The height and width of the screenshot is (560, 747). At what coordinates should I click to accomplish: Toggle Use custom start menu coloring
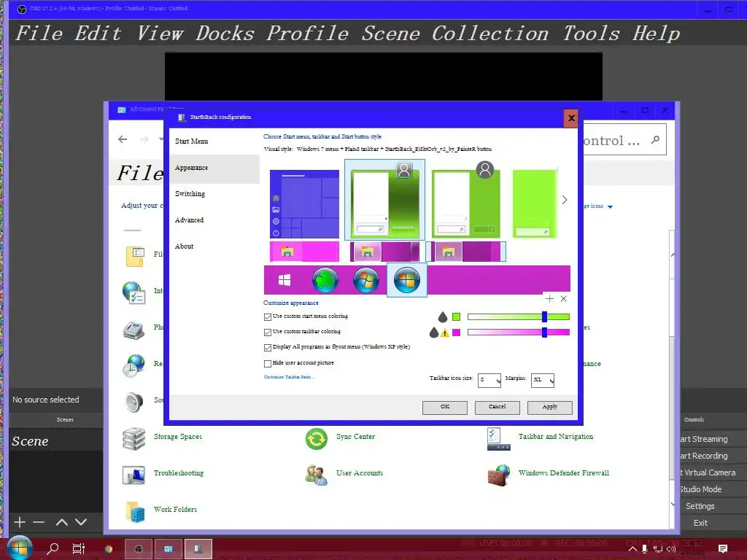268,316
